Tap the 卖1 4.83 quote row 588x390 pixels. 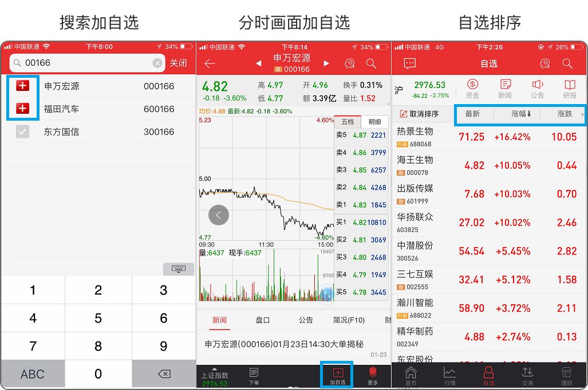(361, 205)
